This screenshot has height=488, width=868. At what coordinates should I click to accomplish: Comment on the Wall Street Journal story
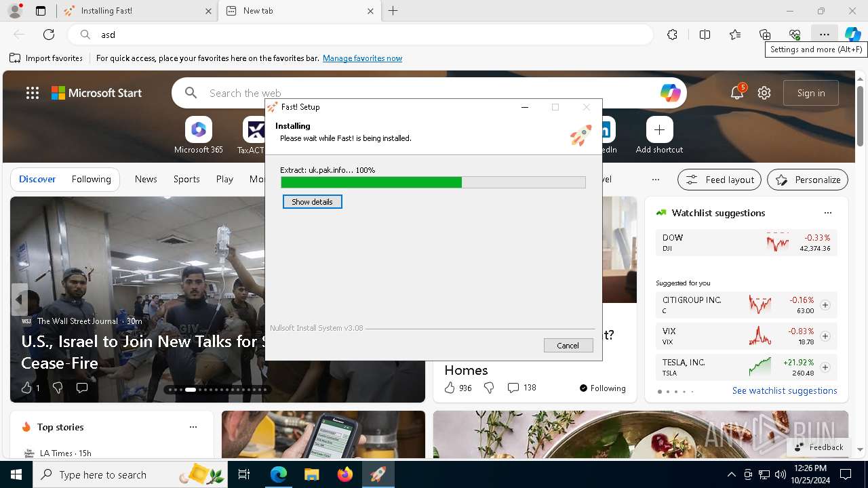click(x=82, y=388)
